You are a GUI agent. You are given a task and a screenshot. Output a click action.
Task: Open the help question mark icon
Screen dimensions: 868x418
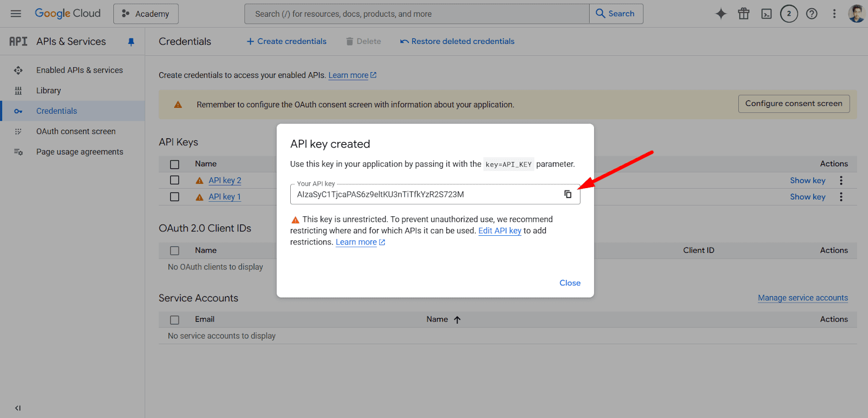click(x=812, y=14)
